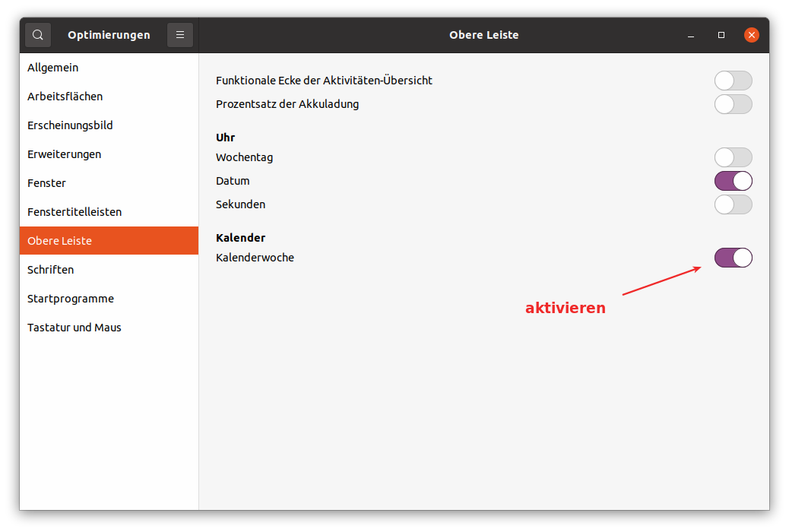Click the search magnifier icon
The width and height of the screenshot is (789, 532).
[38, 35]
